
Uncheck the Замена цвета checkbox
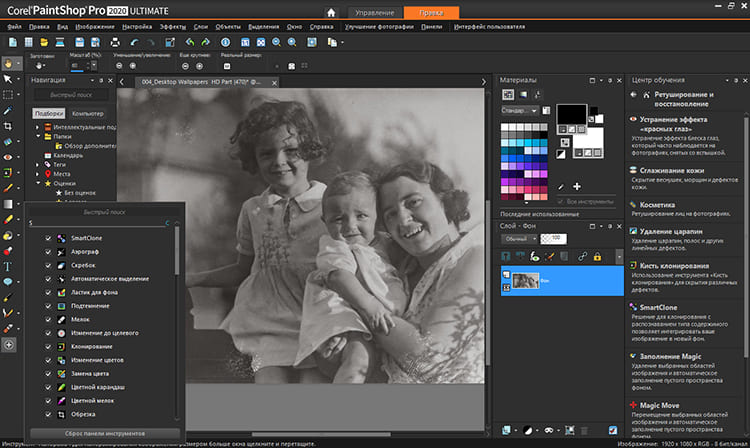coord(48,374)
